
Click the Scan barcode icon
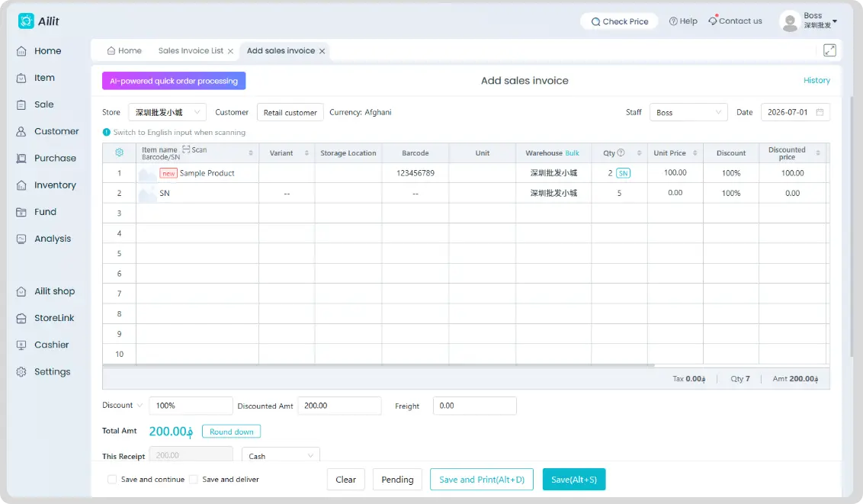coord(186,149)
